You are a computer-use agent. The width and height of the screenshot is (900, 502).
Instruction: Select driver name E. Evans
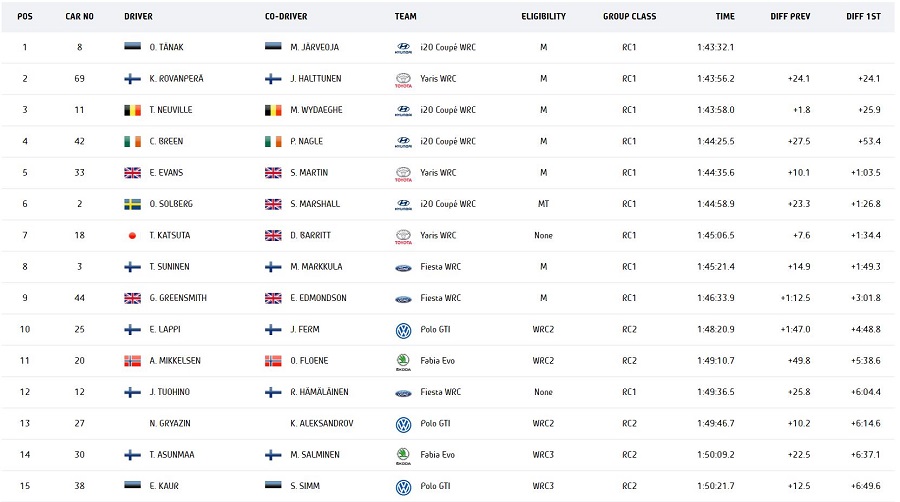tap(166, 173)
